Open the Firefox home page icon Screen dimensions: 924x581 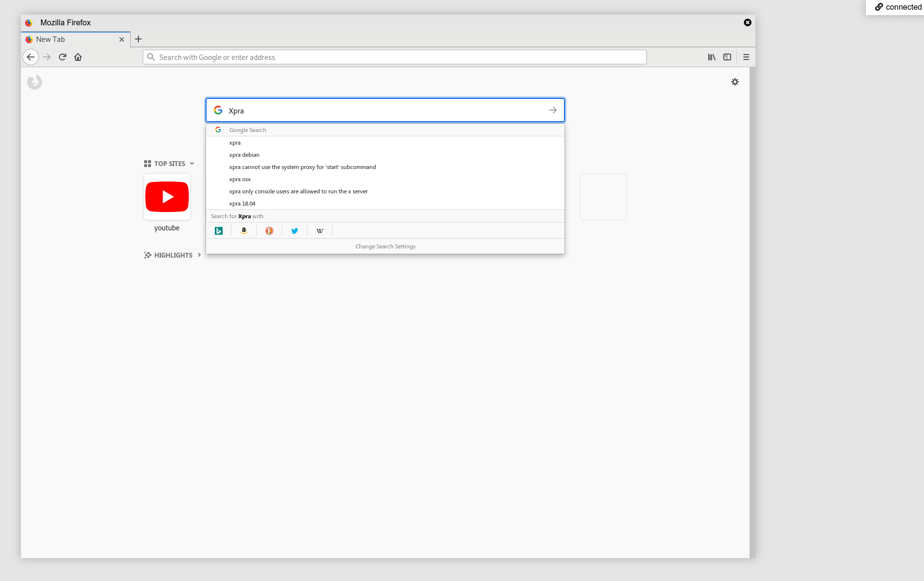point(78,57)
